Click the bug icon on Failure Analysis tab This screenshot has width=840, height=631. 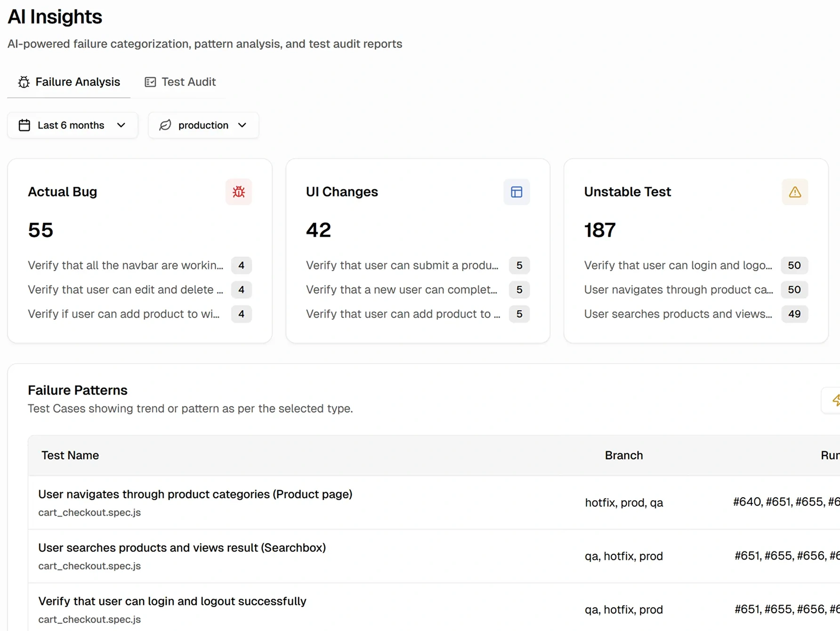coord(24,82)
